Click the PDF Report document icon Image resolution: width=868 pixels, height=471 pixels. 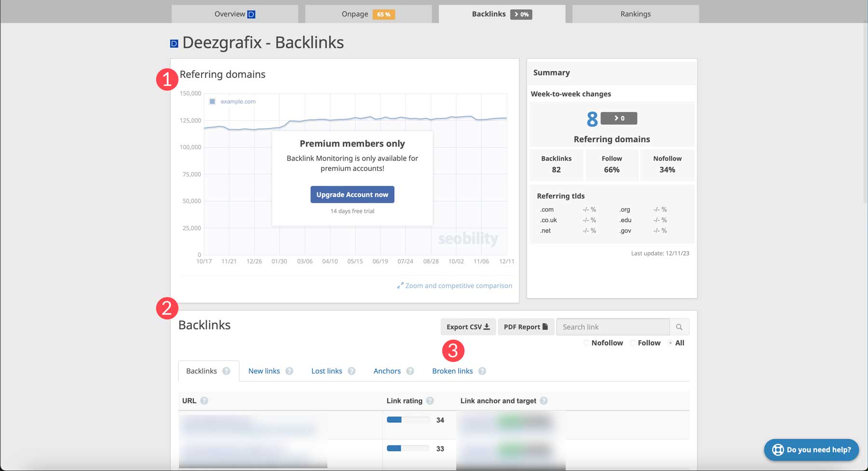pos(545,327)
